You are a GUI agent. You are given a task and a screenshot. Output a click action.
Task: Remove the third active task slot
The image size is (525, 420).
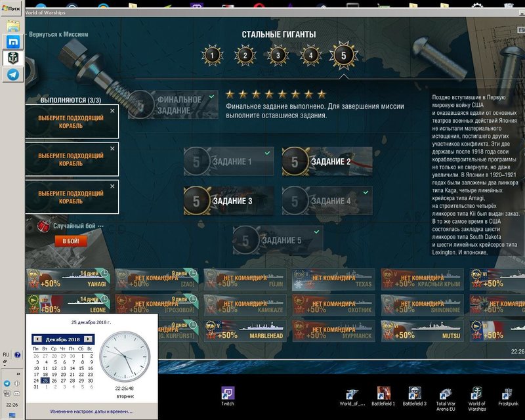pos(112,186)
